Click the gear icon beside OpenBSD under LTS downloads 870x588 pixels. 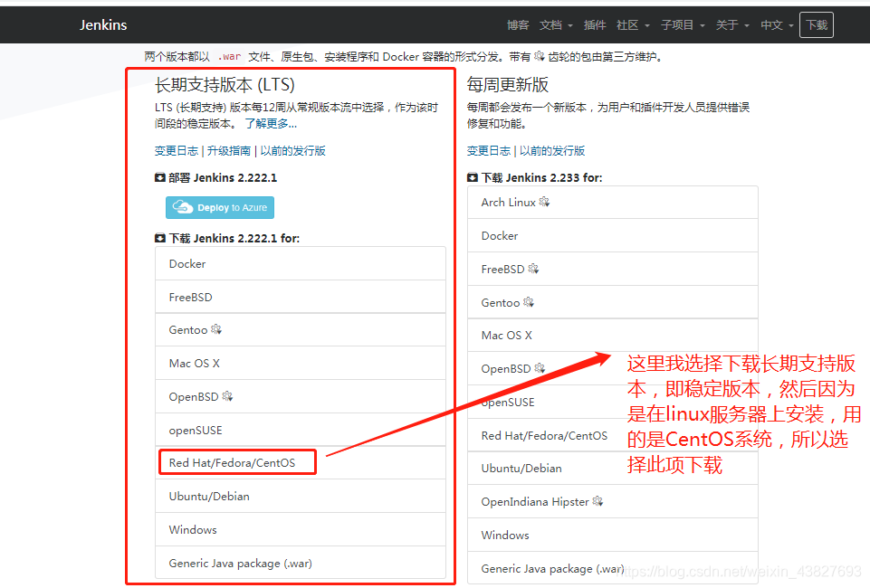[226, 396]
